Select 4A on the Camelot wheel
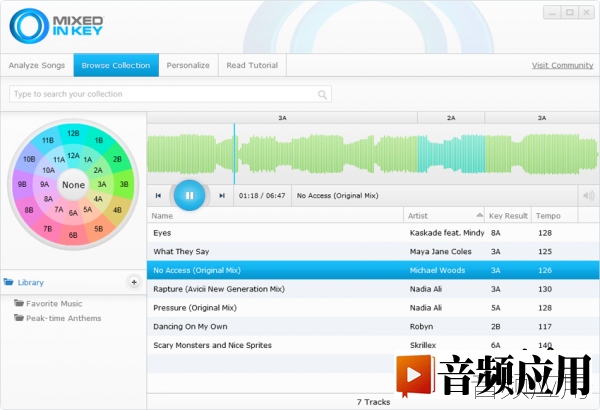 [98, 199]
